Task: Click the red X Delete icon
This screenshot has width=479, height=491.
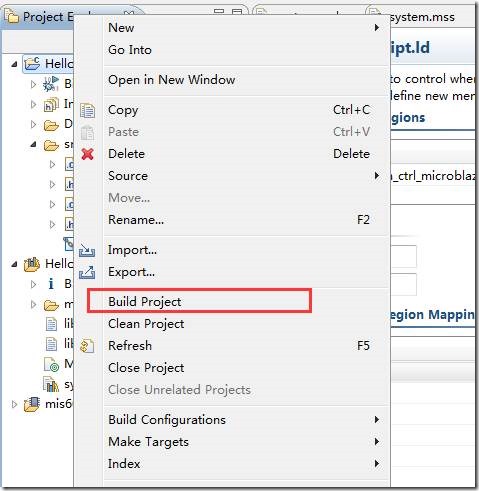Action: point(87,154)
